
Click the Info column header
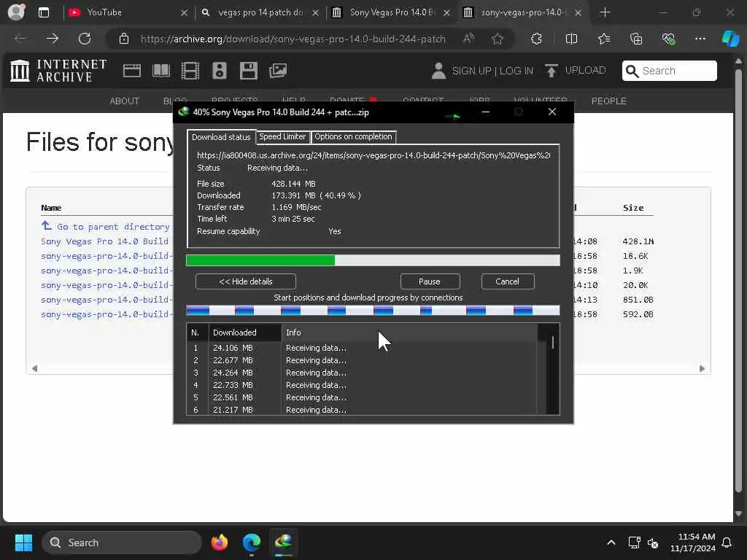tap(409, 332)
